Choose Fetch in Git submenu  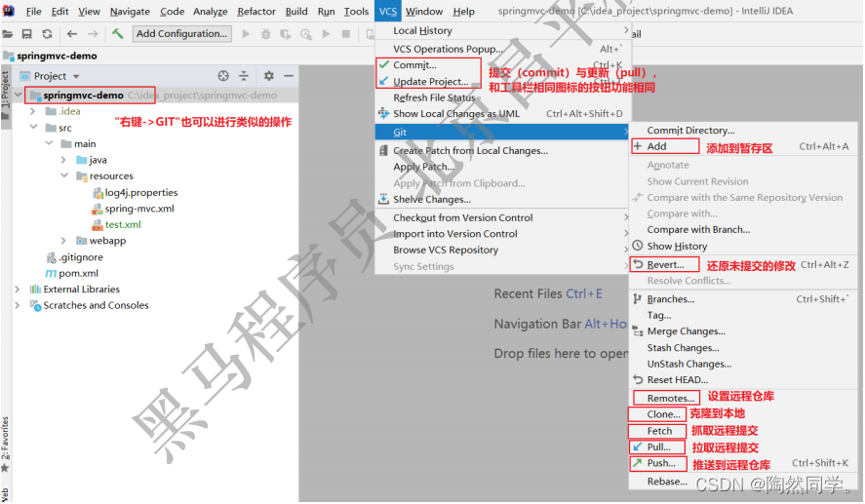[x=743, y=431]
